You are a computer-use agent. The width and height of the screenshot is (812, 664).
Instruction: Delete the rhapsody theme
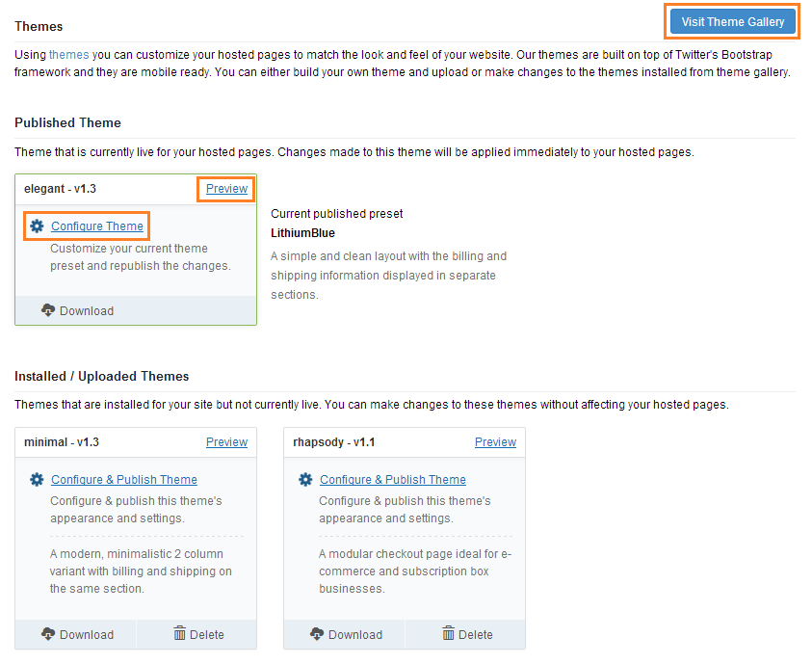click(x=475, y=635)
